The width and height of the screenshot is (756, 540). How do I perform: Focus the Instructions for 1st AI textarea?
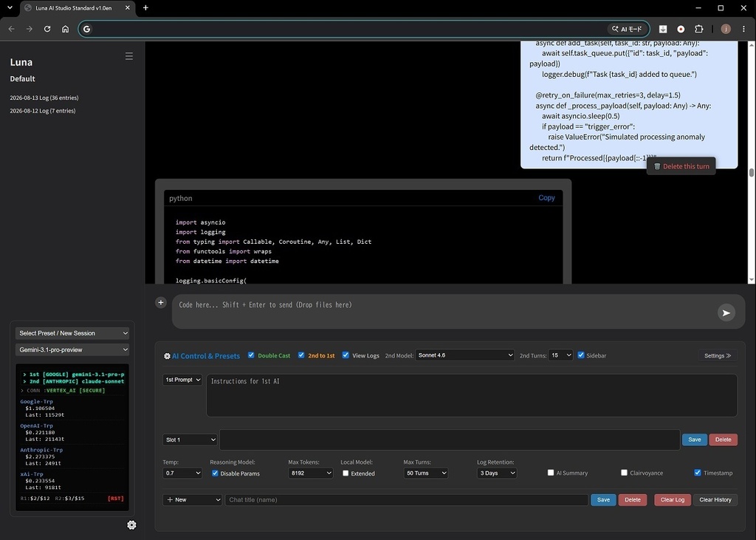[472, 395]
